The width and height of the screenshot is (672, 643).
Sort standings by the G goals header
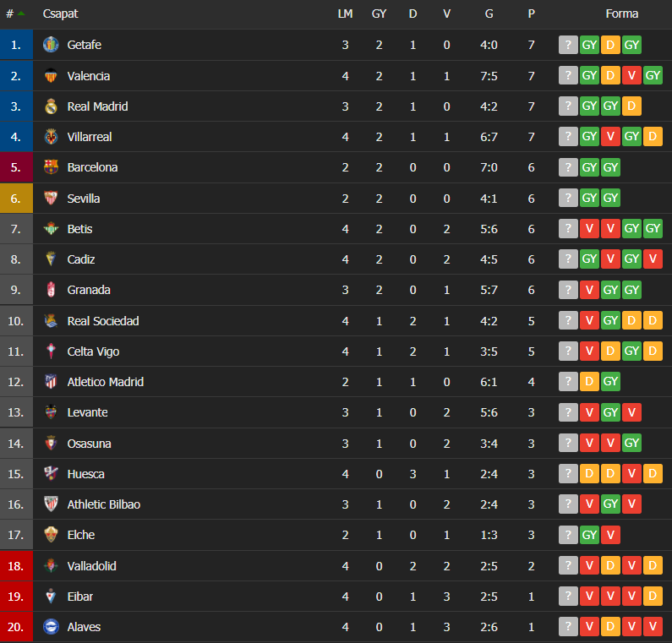click(489, 14)
